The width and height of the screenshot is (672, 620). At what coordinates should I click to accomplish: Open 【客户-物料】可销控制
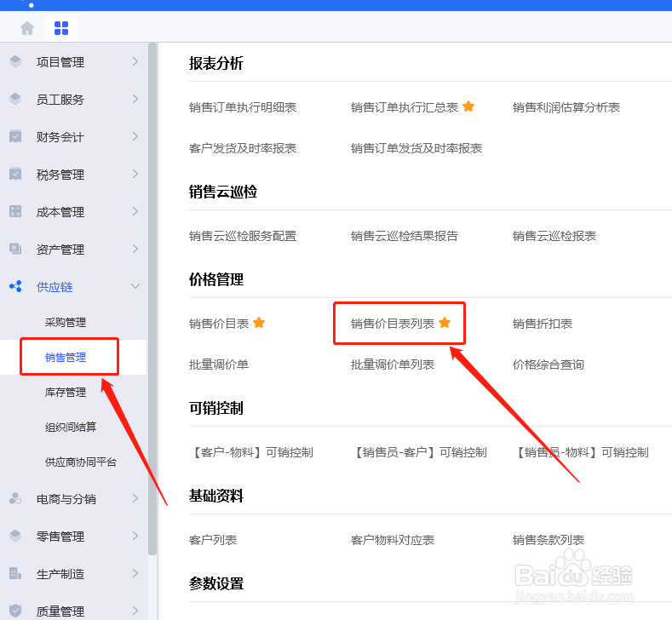click(x=251, y=452)
